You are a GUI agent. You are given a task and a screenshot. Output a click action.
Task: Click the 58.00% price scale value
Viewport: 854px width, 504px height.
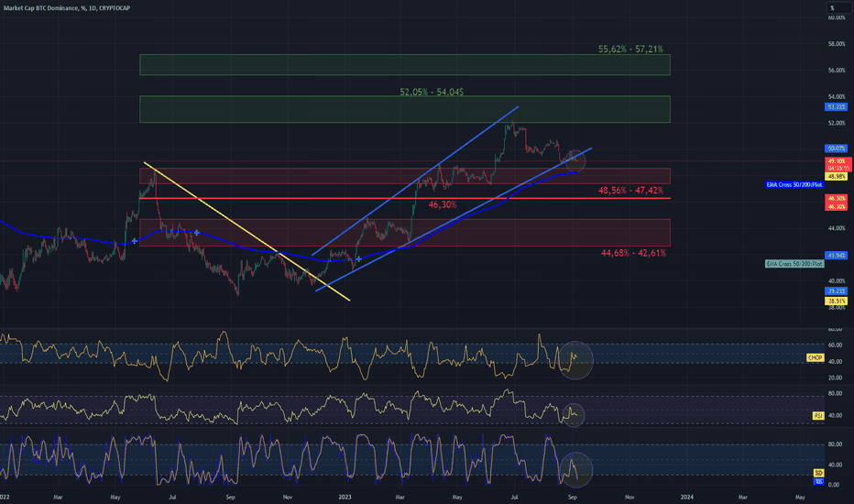pos(837,44)
